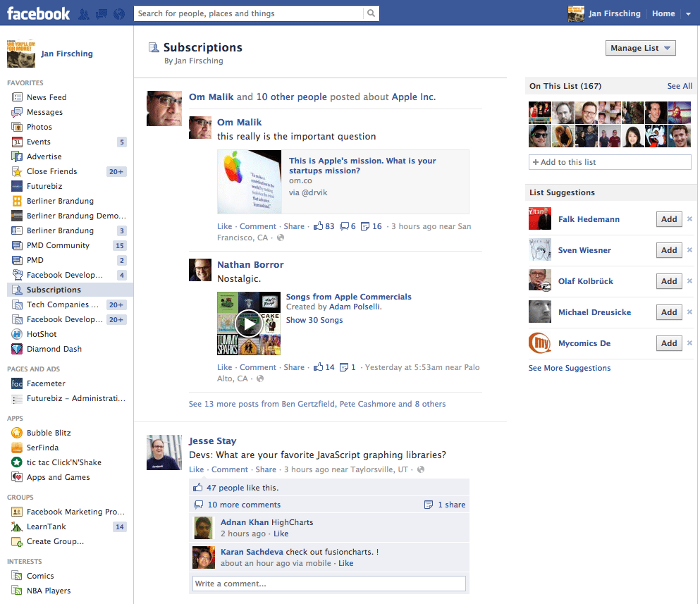This screenshot has height=604, width=700.
Task: Open See More Suggestions link
Action: pyautogui.click(x=570, y=368)
